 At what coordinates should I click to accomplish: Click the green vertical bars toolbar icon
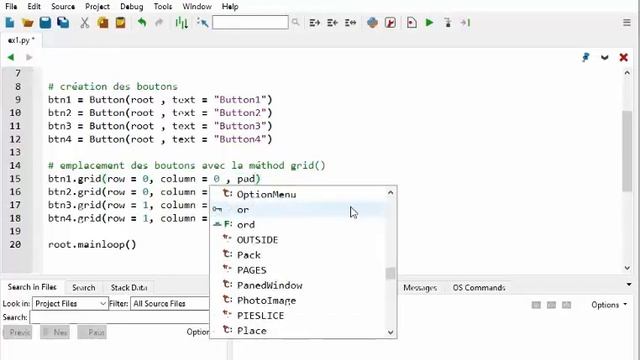coord(181,23)
